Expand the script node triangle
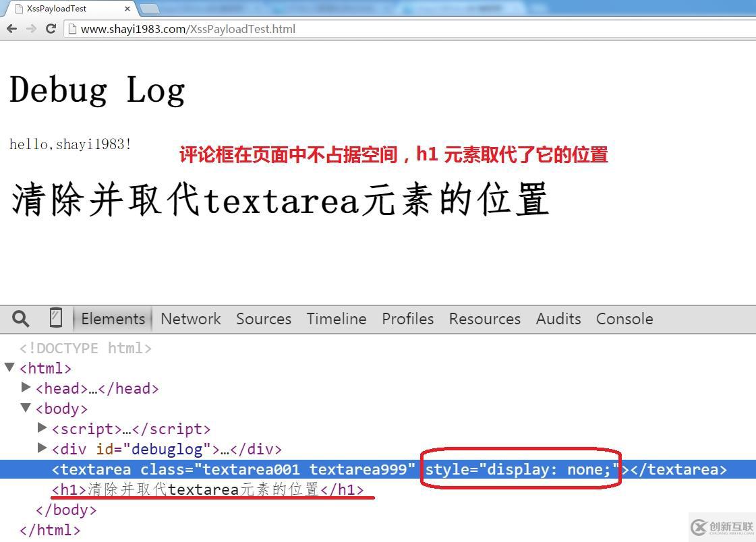The width and height of the screenshot is (756, 542). pos(42,427)
